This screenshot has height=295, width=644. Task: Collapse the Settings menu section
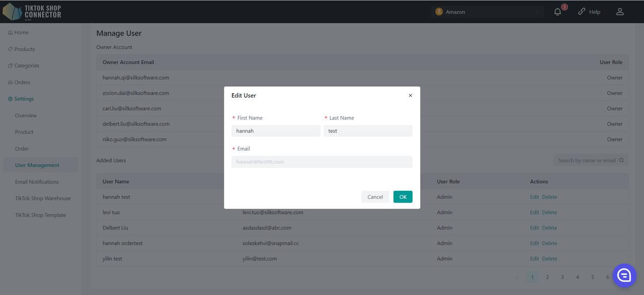pyautogui.click(x=24, y=99)
